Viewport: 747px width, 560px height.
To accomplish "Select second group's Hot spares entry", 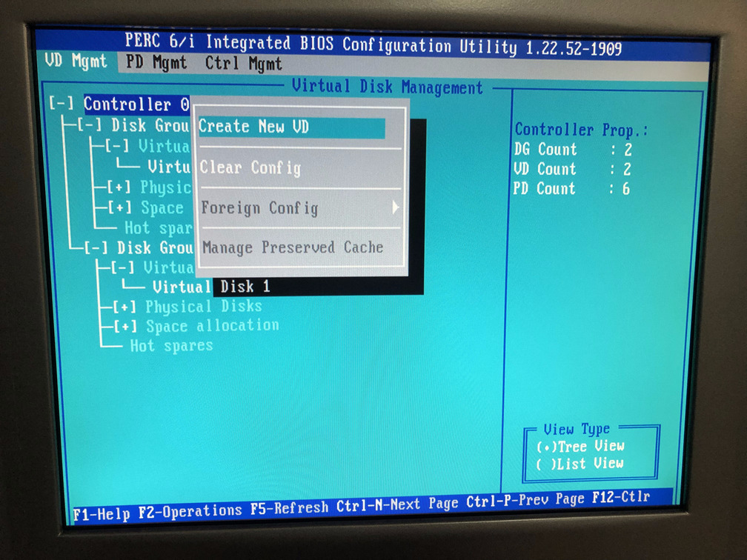I will 171,346.
